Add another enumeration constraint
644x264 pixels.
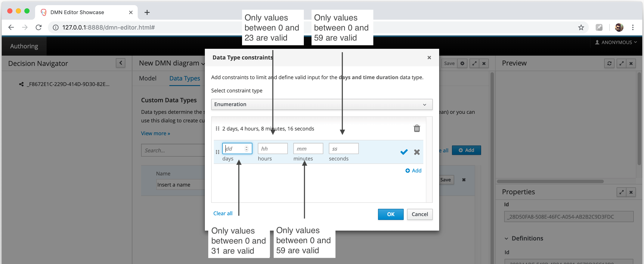click(x=413, y=171)
